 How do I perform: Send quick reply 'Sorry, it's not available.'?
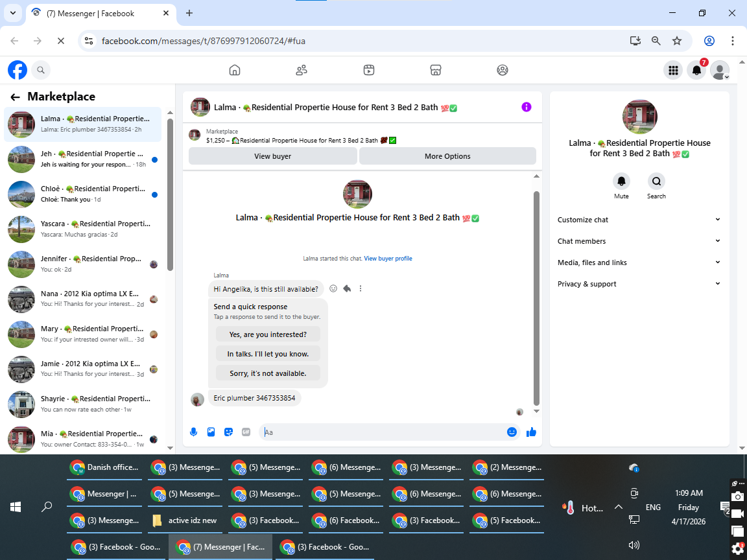point(268,373)
